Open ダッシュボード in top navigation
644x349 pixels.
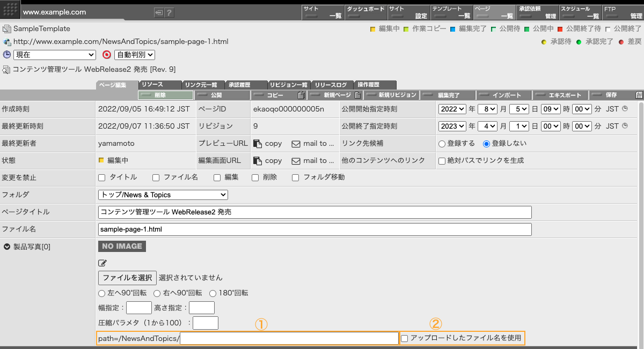click(x=365, y=12)
